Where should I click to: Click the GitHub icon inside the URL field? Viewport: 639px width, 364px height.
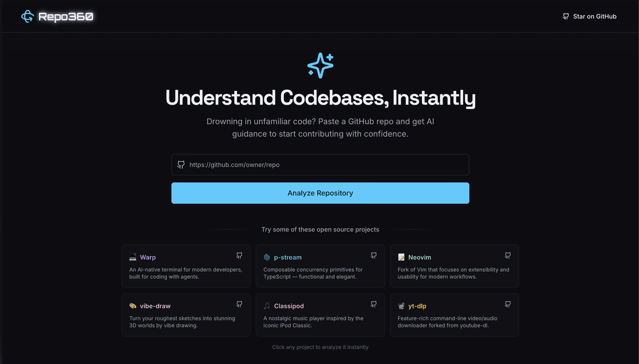click(181, 165)
